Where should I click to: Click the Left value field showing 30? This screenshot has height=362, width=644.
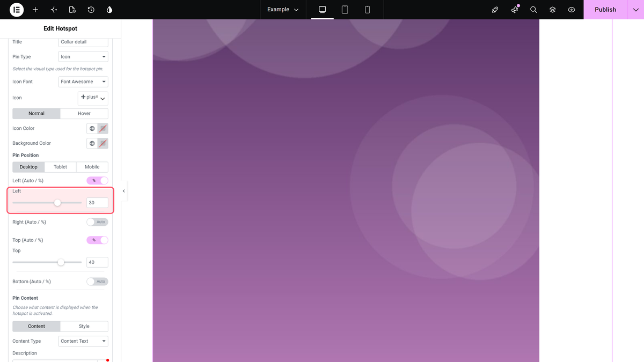(x=97, y=203)
